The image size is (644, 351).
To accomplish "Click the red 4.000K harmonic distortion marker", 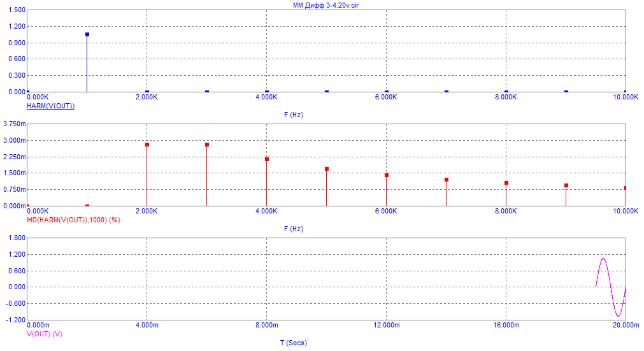I will 267,159.
